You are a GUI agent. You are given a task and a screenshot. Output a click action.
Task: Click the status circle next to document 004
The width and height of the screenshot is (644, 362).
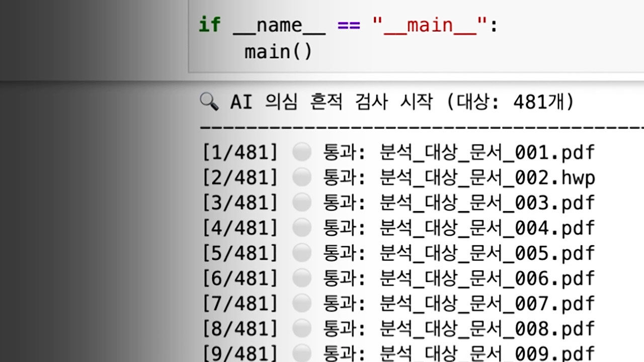pos(301,228)
